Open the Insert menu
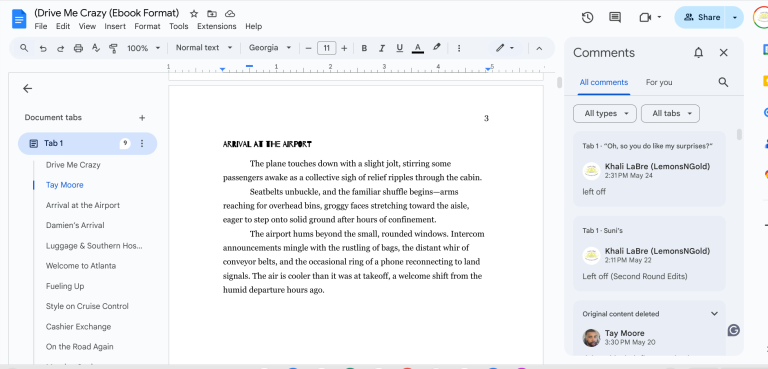Screen dimensions: 768x369 tap(115, 26)
